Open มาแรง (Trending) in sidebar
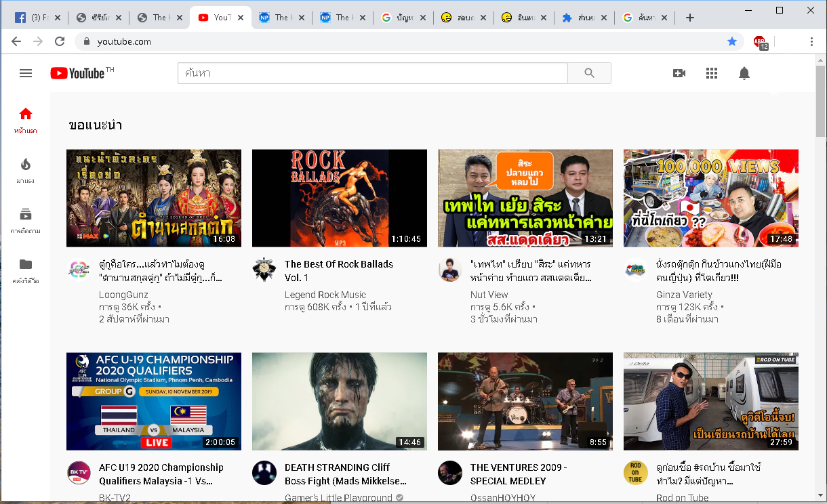The height and width of the screenshot is (504, 827). pos(26,171)
